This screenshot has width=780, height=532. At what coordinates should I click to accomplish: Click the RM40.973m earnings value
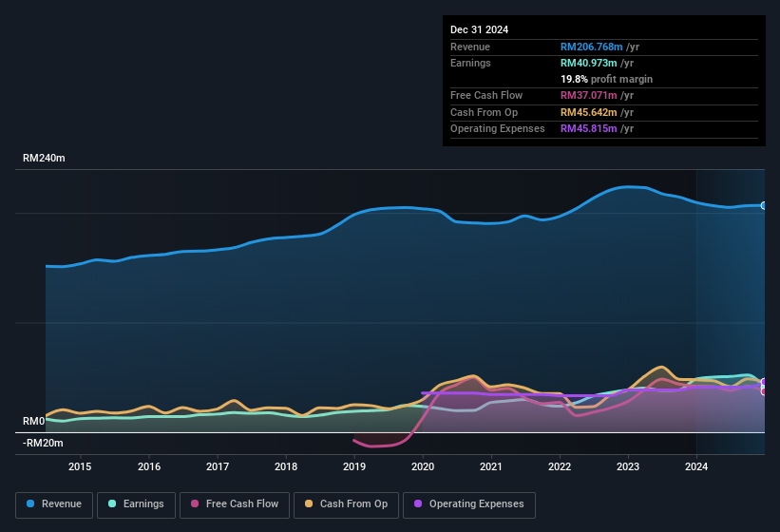(588, 63)
